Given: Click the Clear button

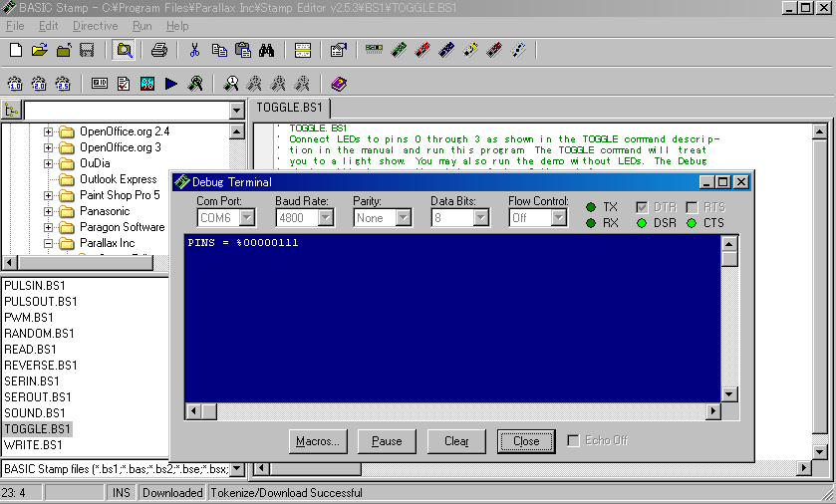Looking at the screenshot, I should coord(456,441).
